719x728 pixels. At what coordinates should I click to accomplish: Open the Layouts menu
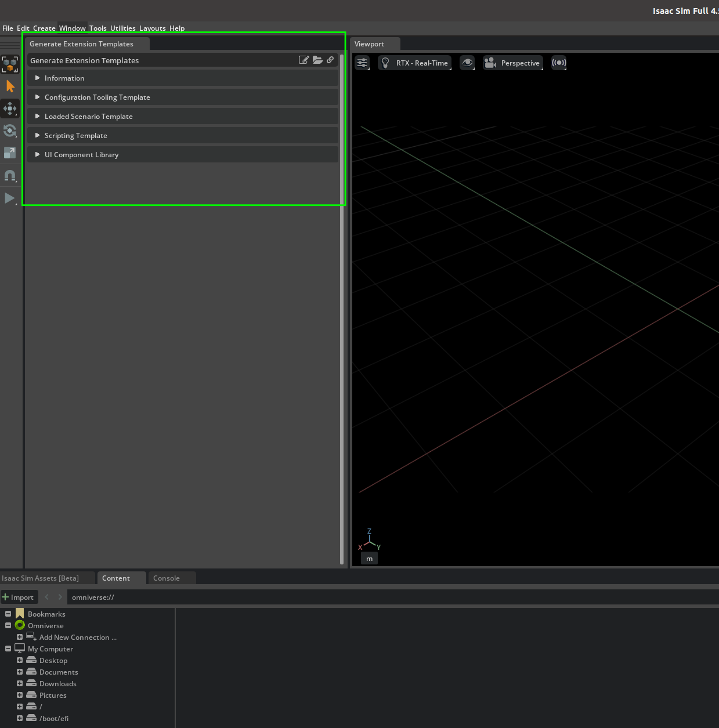[153, 28]
